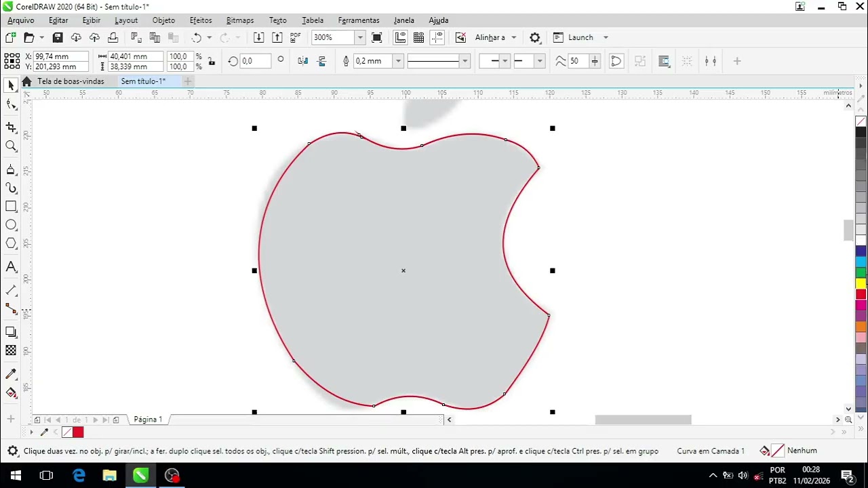
Task: Select the Polygon tool
Action: click(11, 243)
